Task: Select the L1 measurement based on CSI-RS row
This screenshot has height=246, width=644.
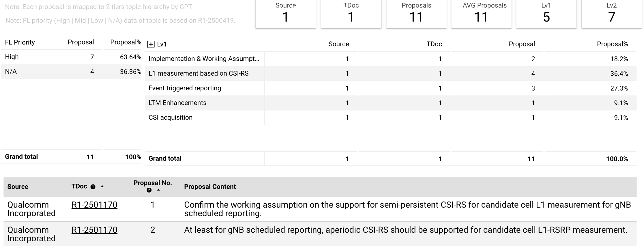Action: [x=391, y=73]
